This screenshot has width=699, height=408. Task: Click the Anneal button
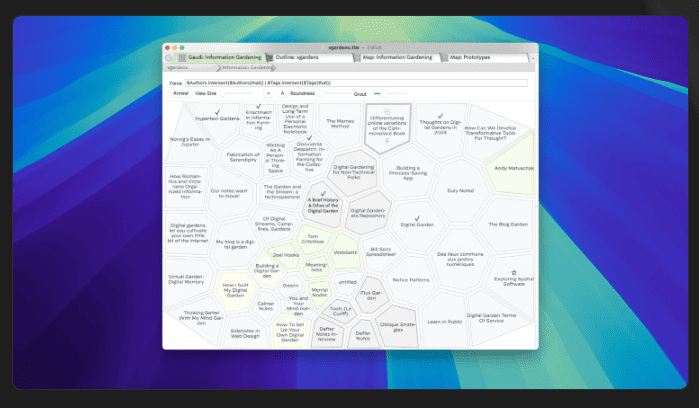pos(181,93)
